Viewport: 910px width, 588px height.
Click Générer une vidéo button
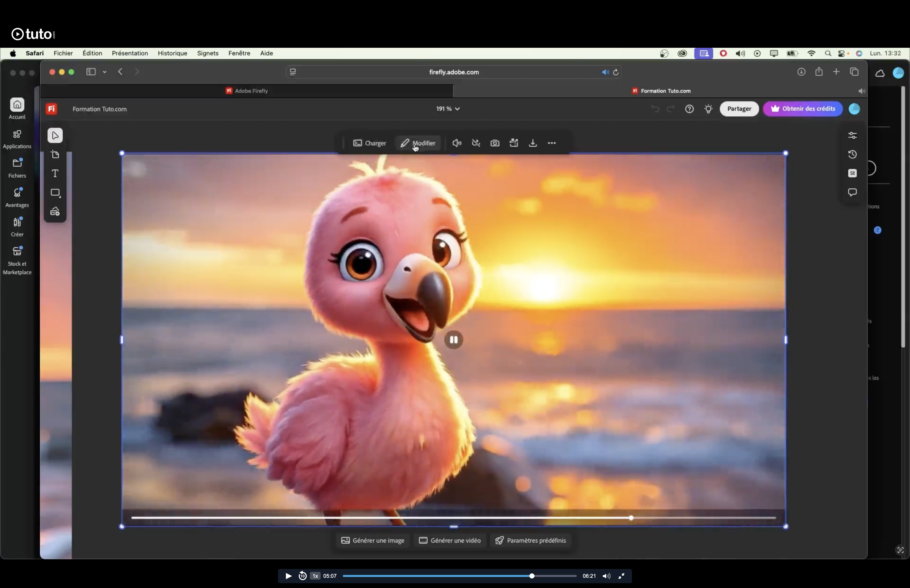coord(450,541)
